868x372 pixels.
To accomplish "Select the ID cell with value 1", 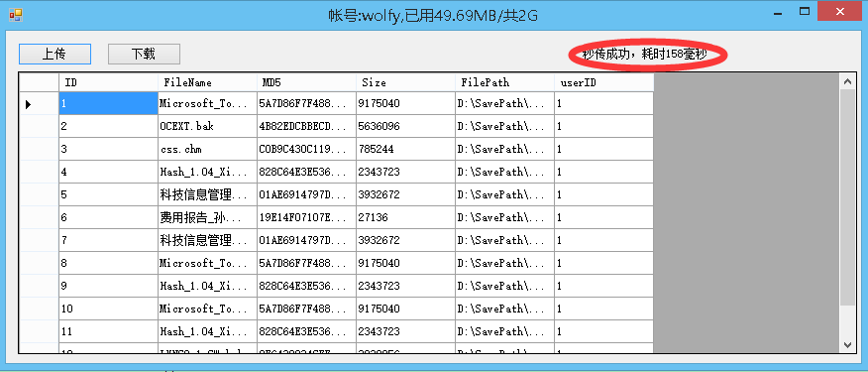I will pyautogui.click(x=109, y=103).
